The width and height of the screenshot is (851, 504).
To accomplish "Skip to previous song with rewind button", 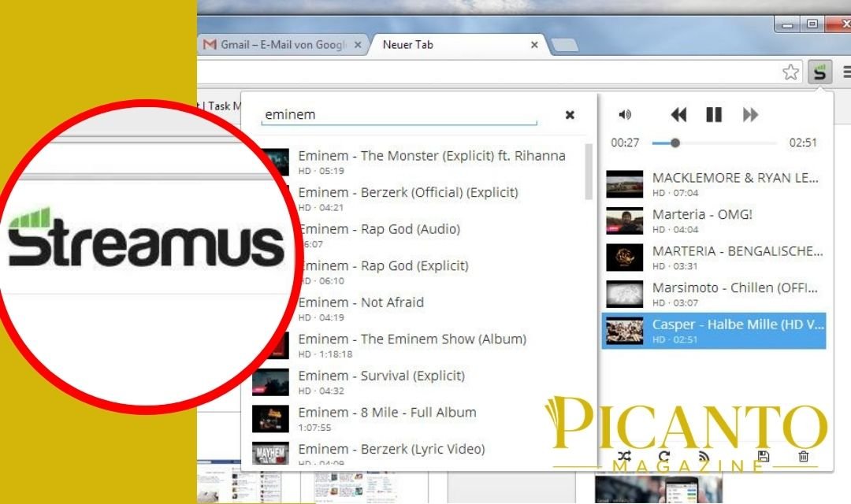I will [x=678, y=114].
